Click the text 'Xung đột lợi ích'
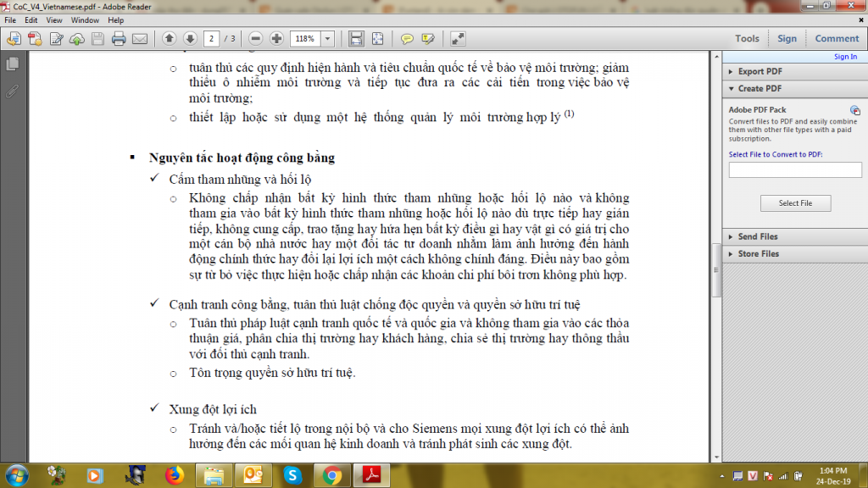 pos(213,409)
